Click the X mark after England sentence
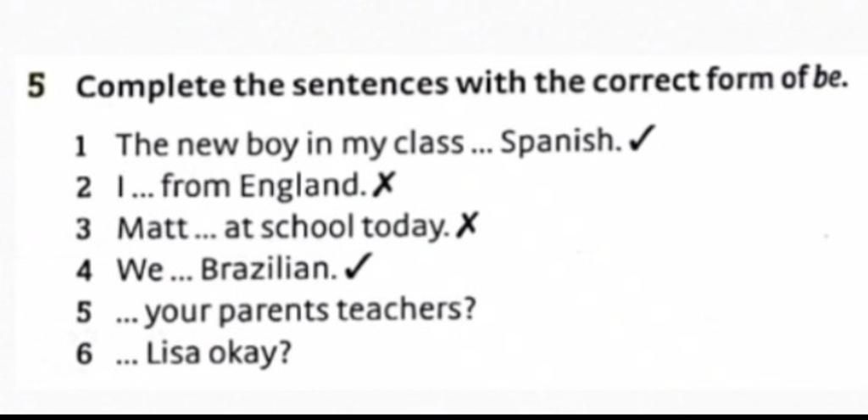Viewport: 868px width, 420px height. coord(382,185)
